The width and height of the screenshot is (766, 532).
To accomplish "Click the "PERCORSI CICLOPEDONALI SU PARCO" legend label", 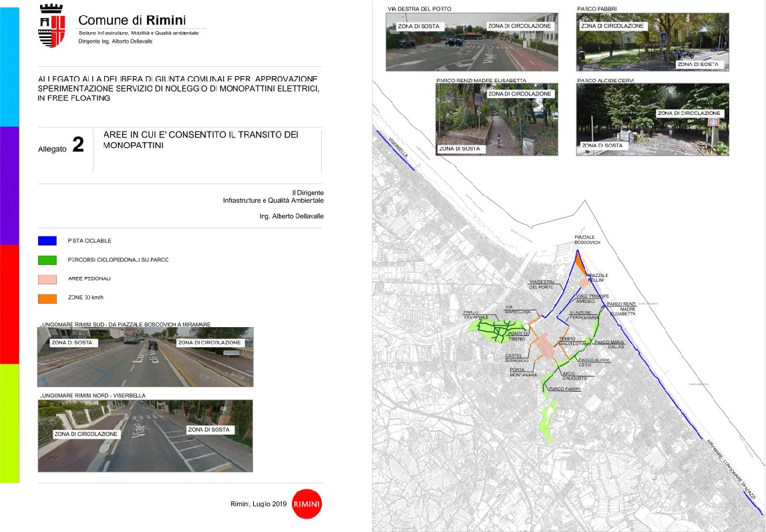I will click(118, 260).
